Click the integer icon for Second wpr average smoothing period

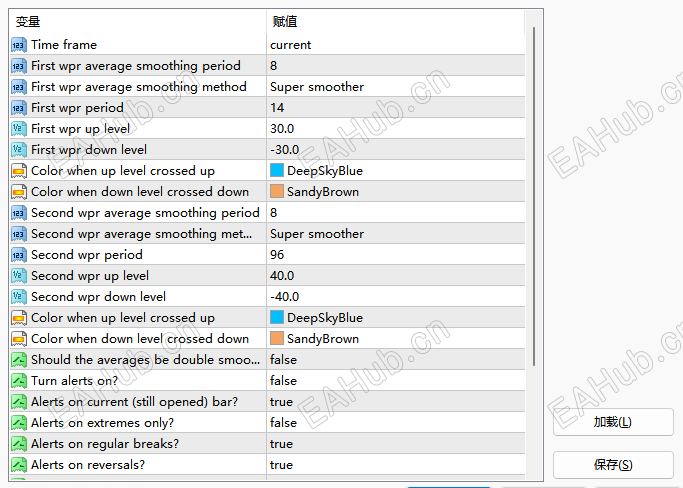19,213
